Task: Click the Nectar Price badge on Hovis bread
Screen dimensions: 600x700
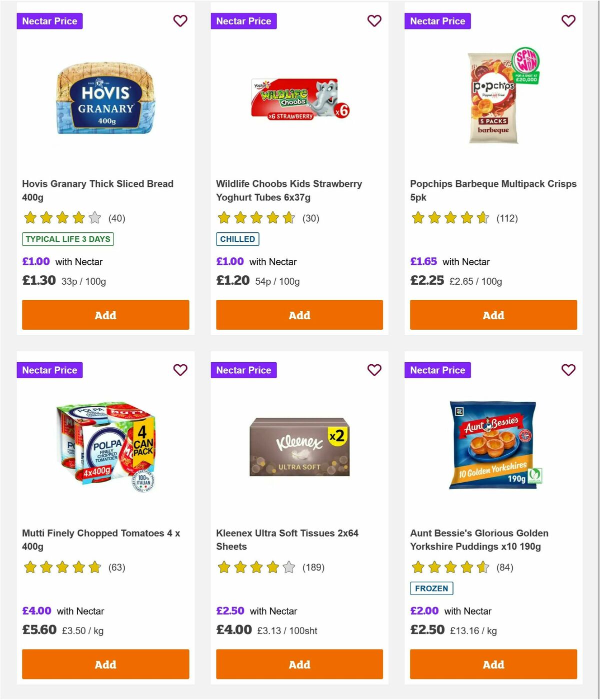Action: click(x=49, y=21)
